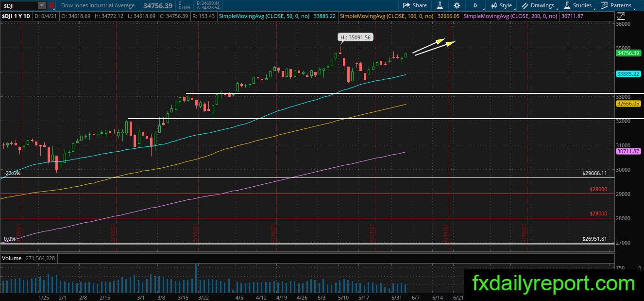Click the Share button
The image size is (644, 301).
tap(415, 5)
